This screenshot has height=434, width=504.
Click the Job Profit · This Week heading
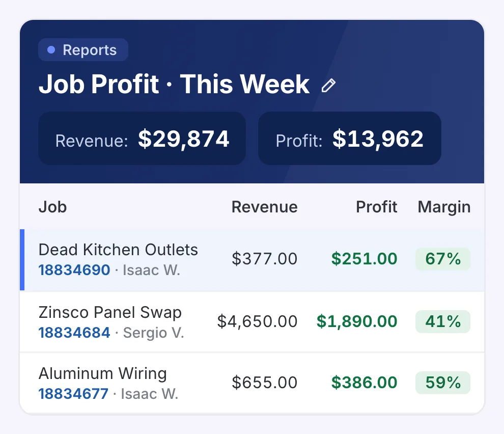tap(174, 84)
